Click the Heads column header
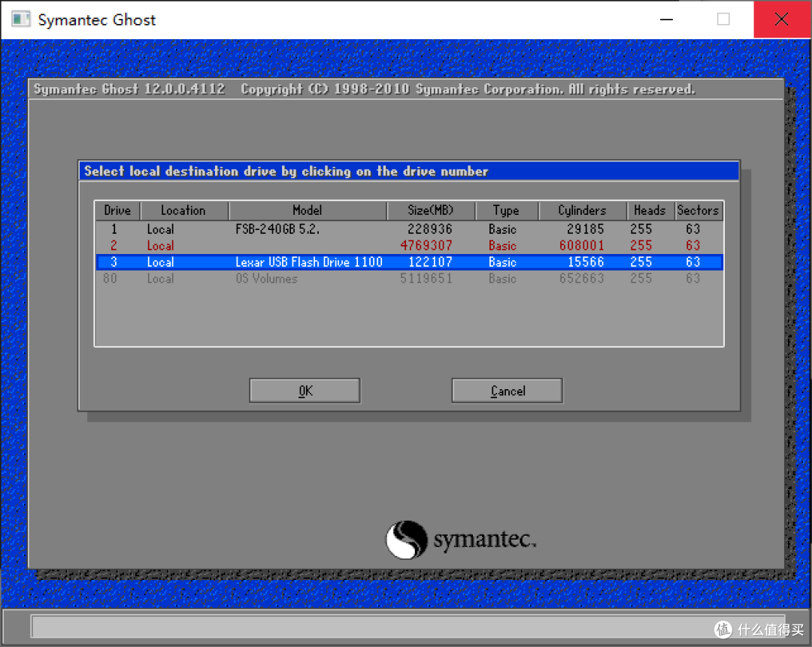Viewport: 812px width, 647px height. 650,210
